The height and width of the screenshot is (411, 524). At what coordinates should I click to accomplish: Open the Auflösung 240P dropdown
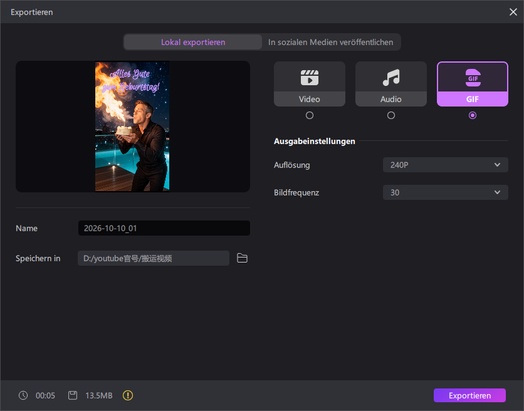(445, 165)
